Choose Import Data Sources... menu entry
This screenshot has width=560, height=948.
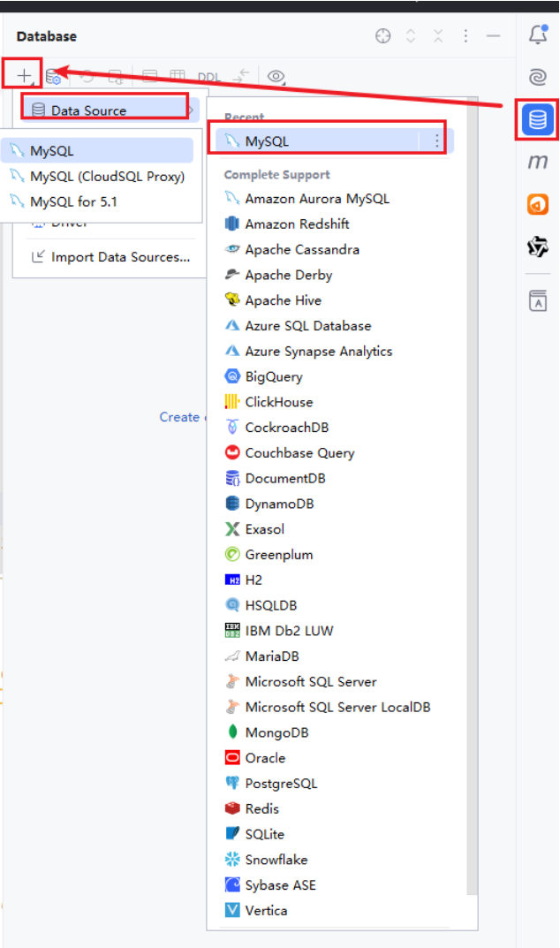[x=110, y=257]
